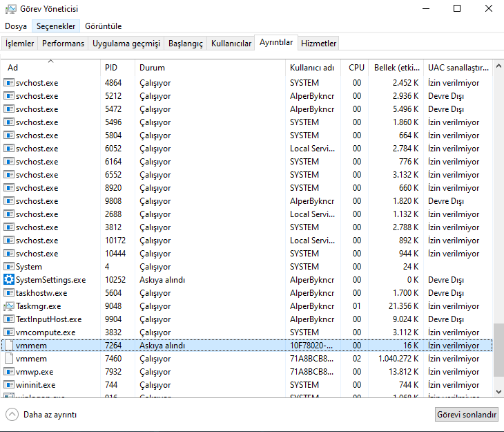
Task: Select the Ayrıntılar tab
Action: (276, 42)
